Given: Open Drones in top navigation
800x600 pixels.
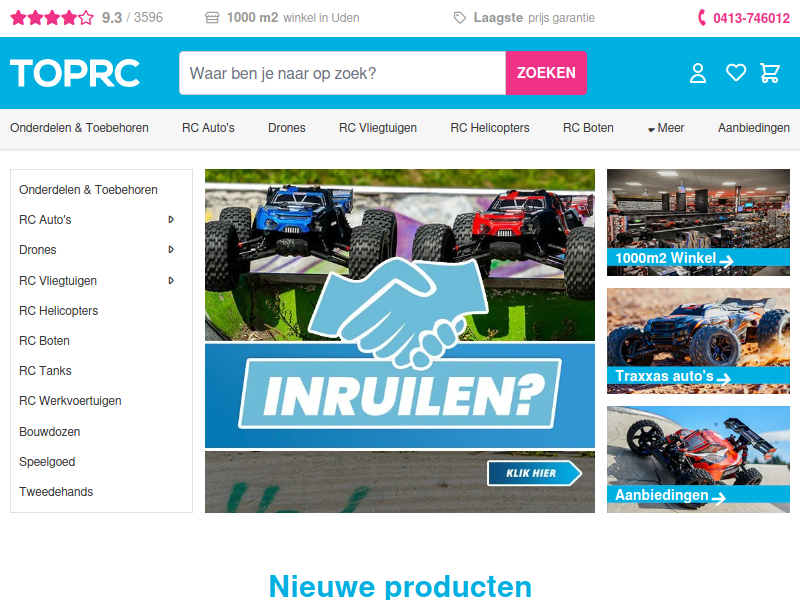Looking at the screenshot, I should click(x=287, y=128).
